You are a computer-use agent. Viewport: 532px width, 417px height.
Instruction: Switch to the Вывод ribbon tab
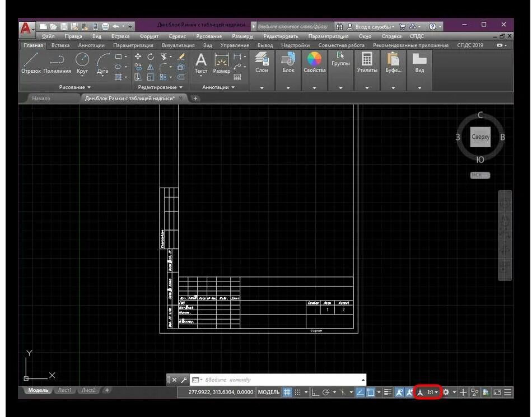point(265,45)
